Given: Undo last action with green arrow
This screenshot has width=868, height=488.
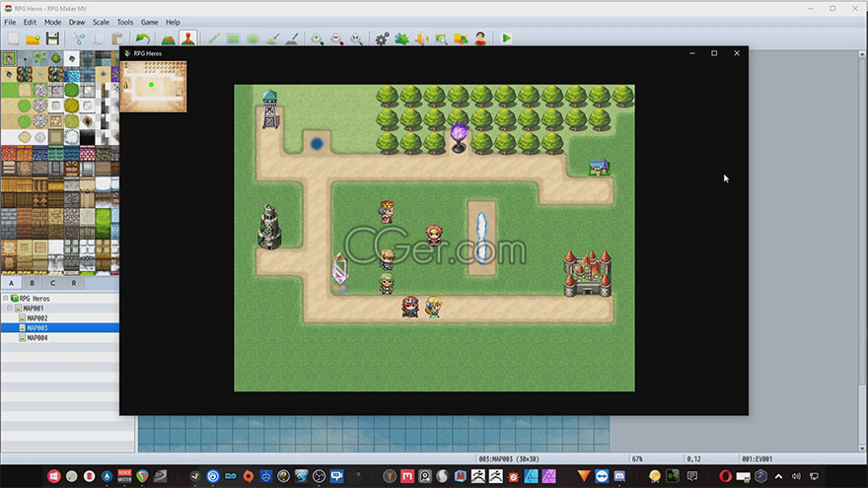Looking at the screenshot, I should click(x=143, y=38).
